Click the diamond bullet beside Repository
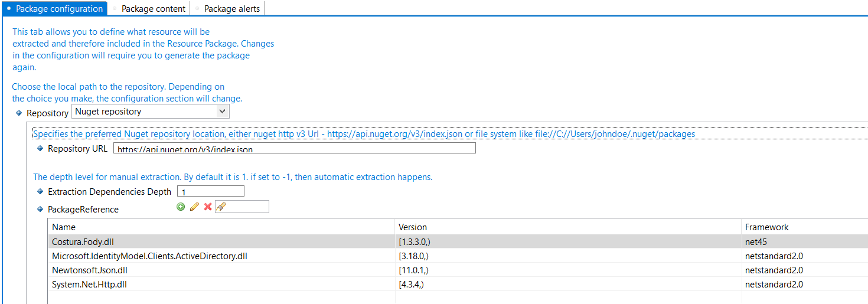The image size is (868, 304). (x=19, y=113)
